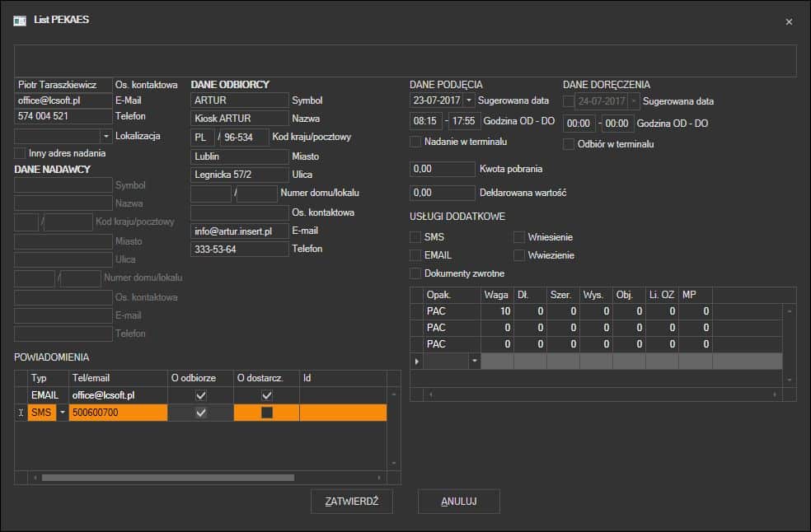
Task: Toggle O odbiorze for the SMS notification
Action: [200, 413]
